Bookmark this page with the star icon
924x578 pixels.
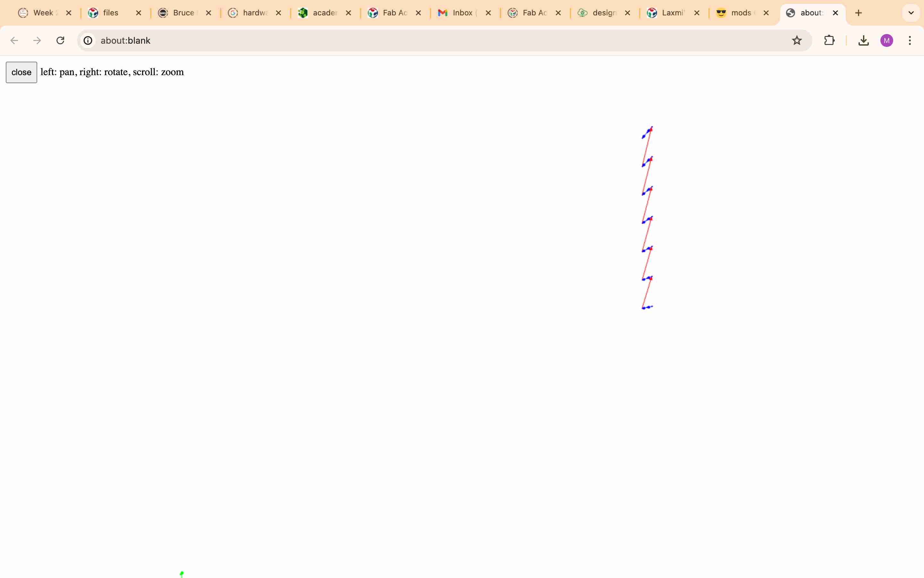coord(797,40)
